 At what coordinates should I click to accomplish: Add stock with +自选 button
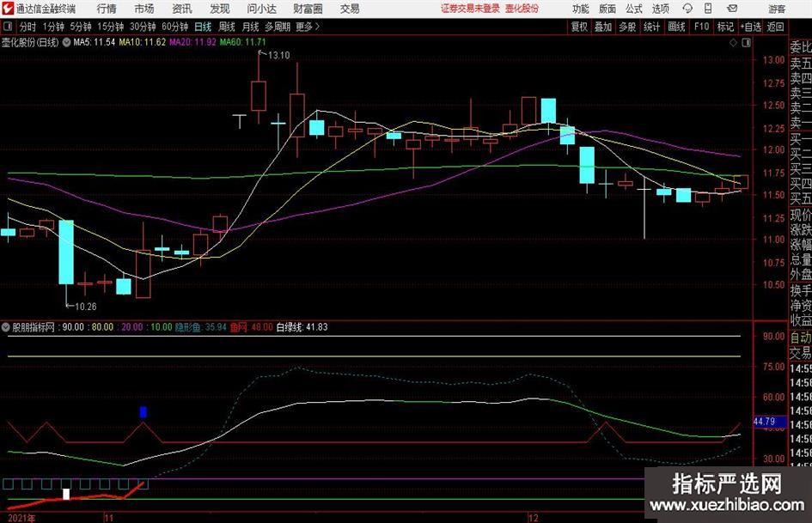click(750, 27)
